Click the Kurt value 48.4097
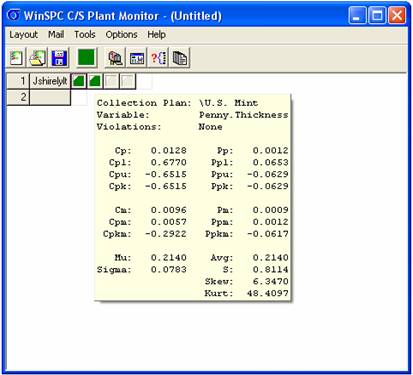This screenshot has width=413, height=375. (x=268, y=293)
